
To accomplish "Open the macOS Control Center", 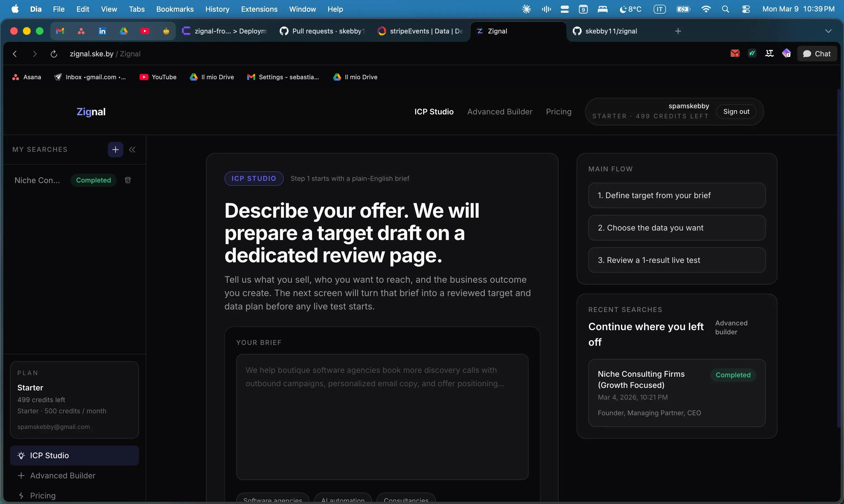I will [746, 9].
